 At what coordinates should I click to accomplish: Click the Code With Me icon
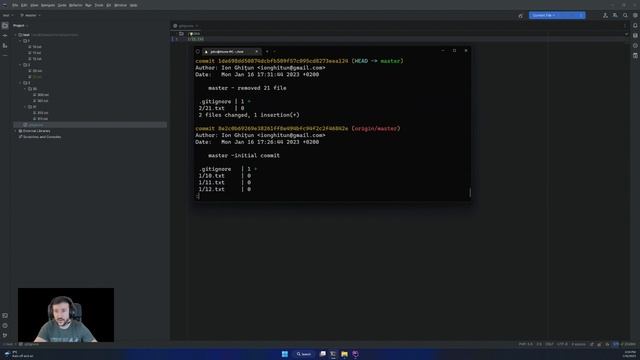coord(605,16)
